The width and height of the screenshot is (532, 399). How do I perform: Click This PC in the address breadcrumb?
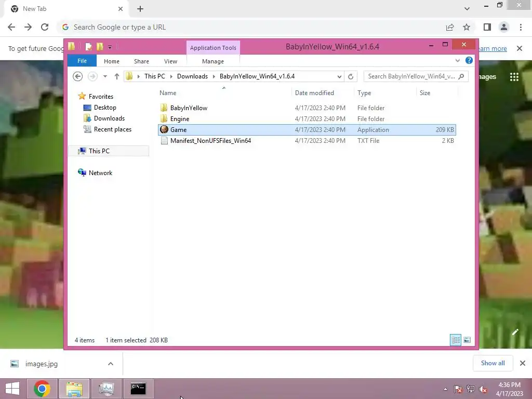click(x=155, y=76)
